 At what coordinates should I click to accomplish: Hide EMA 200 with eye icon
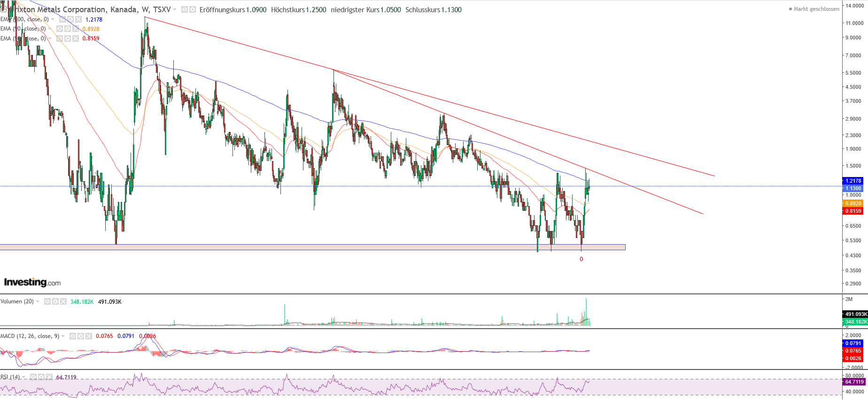[63, 19]
